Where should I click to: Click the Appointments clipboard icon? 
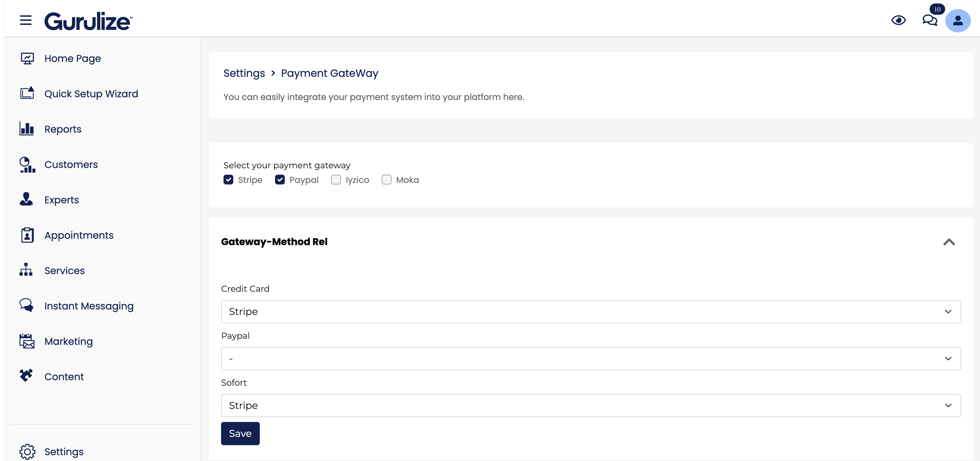click(x=27, y=235)
